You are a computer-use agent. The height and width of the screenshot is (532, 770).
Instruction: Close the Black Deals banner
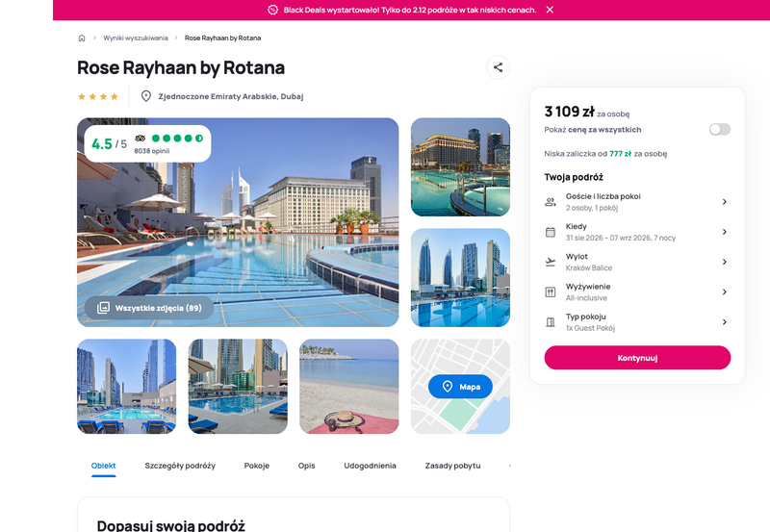coord(550,10)
